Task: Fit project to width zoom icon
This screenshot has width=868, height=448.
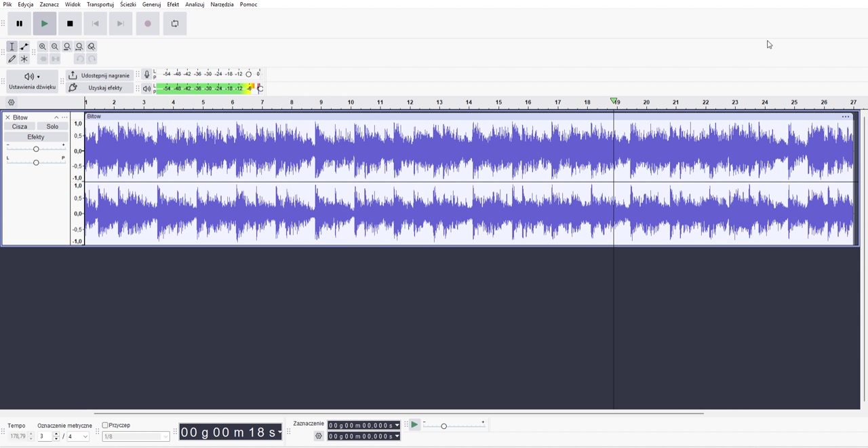Action: (79, 47)
